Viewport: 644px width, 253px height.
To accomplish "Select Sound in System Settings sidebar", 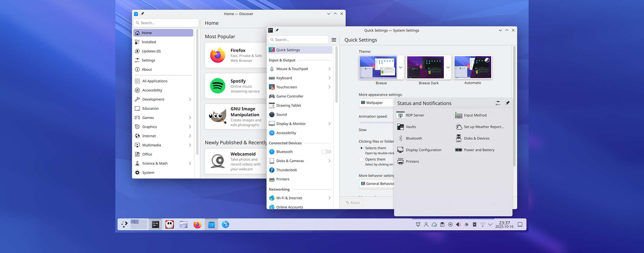I will [281, 115].
